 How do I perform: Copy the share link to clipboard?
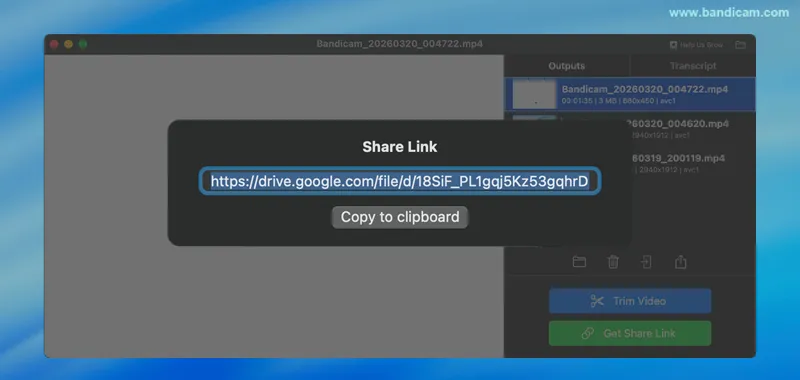399,217
